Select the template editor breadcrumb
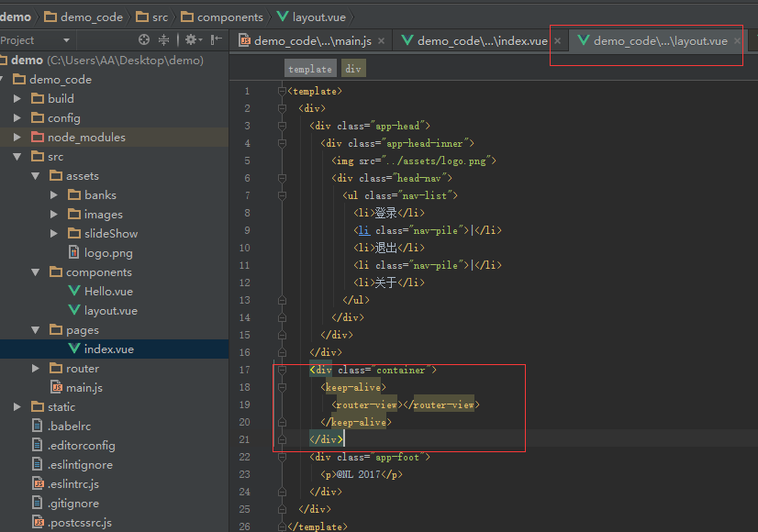 [310, 69]
